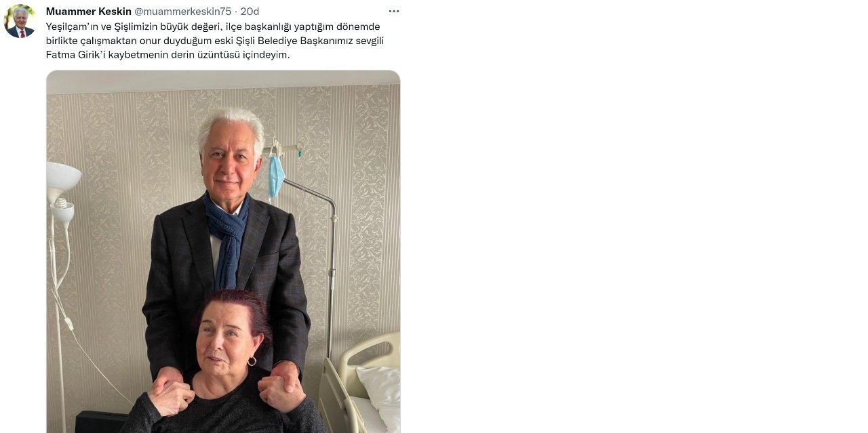
Task: Click the blue face mask in photo
Action: coord(276,176)
